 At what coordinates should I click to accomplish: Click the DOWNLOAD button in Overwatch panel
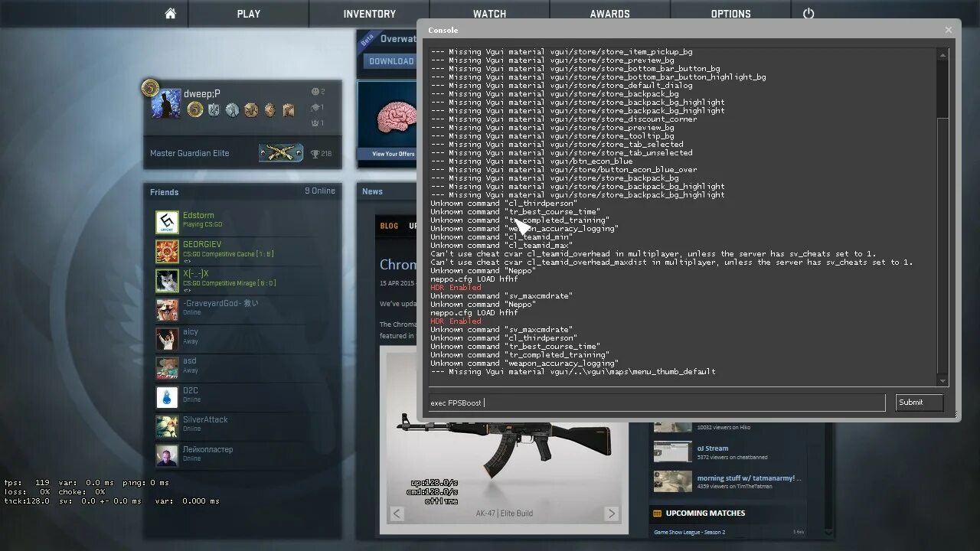391,61
